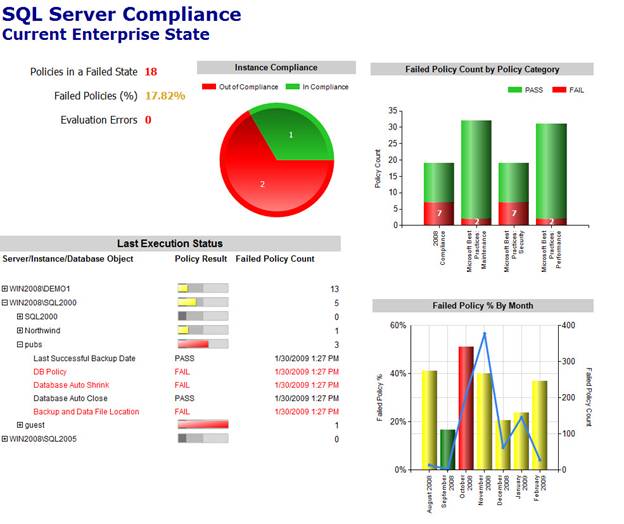624x524 pixels.
Task: Click the WIN2008\DEMO1 failed count 13
Action: coord(335,289)
